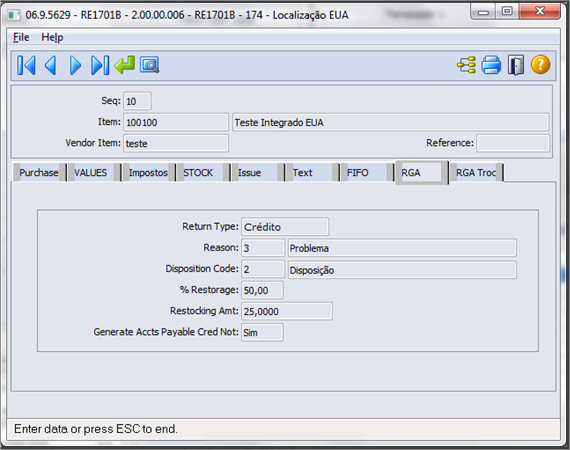Click the exit door icon

[x=516, y=65]
